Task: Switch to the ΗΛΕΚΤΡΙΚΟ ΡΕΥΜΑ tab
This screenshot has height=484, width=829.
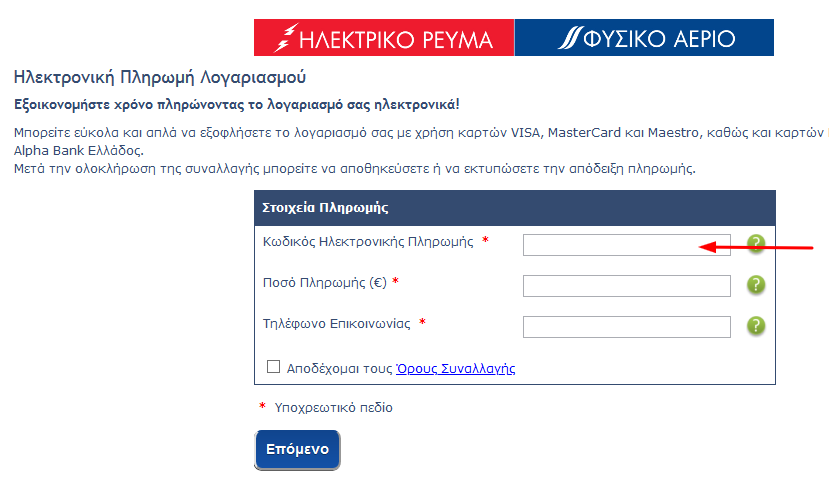Action: (x=384, y=38)
